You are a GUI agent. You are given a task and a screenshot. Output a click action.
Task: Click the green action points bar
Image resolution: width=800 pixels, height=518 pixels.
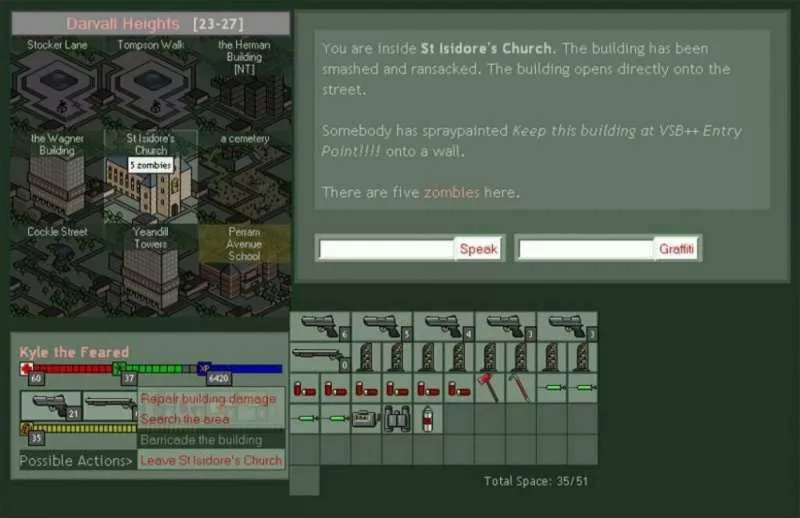pyautogui.click(x=161, y=368)
